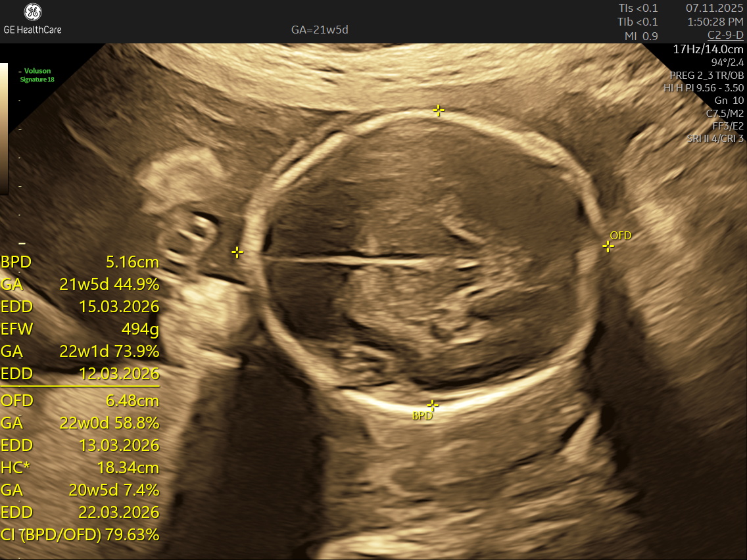Click the PREG 2_3 TR/OB preset text
This screenshot has height=560, width=747.
point(707,75)
